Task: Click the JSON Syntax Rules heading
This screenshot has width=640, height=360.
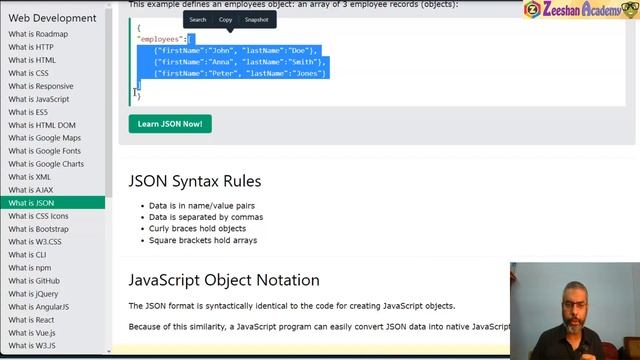Action: click(195, 181)
